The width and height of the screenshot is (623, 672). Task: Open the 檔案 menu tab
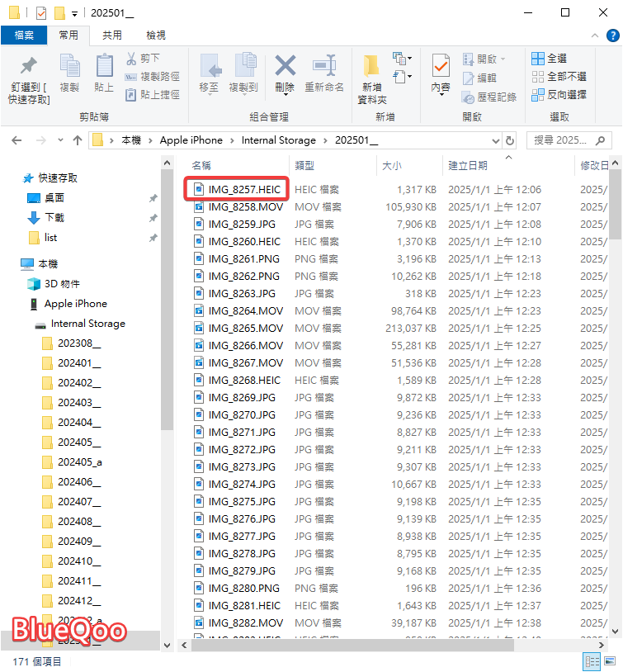[23, 35]
